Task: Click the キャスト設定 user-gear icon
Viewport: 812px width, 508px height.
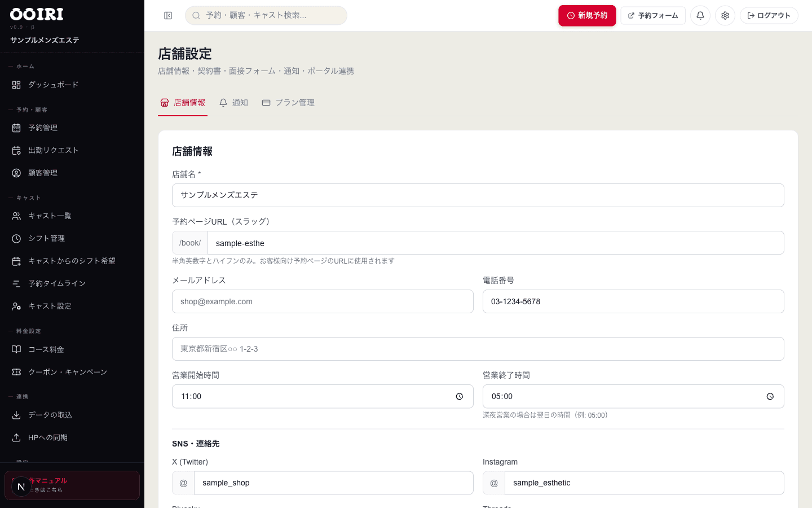Action: pyautogui.click(x=16, y=306)
